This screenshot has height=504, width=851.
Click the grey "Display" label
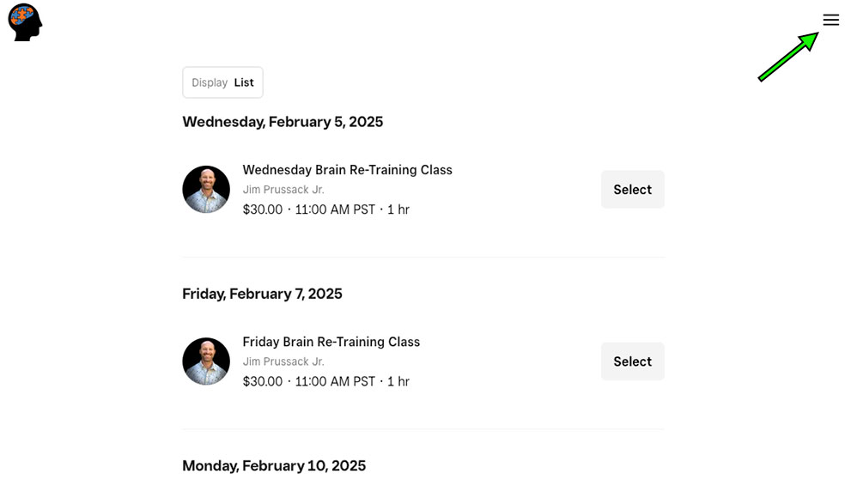point(210,82)
